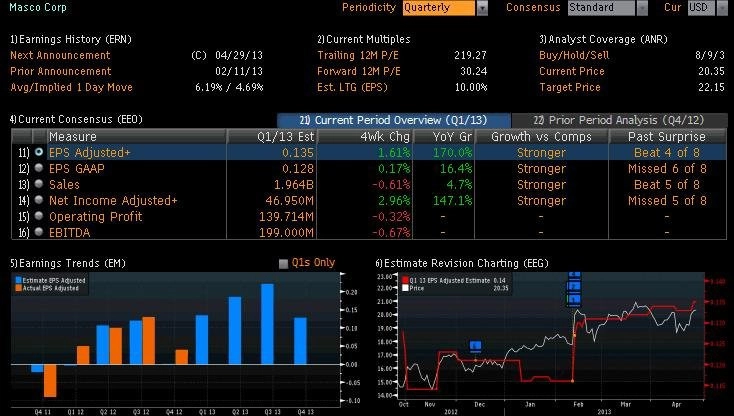Click the Standard consensus field
This screenshot has width=734, height=416.
click(x=602, y=8)
